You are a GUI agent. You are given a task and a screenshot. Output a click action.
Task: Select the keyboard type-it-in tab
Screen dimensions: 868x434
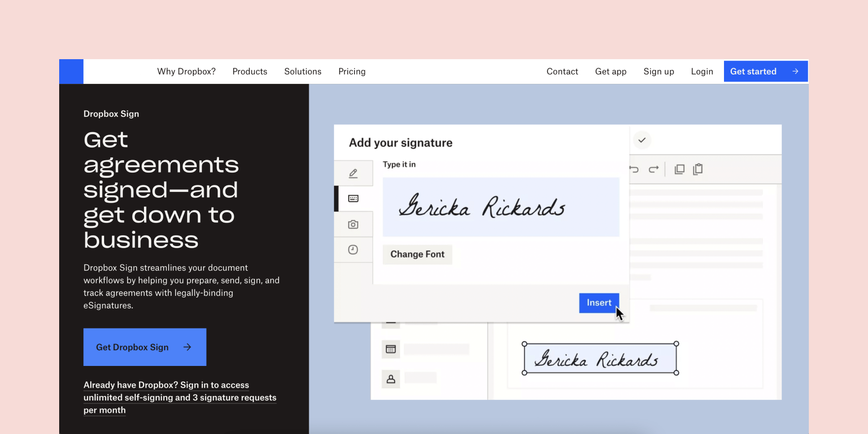pyautogui.click(x=353, y=199)
